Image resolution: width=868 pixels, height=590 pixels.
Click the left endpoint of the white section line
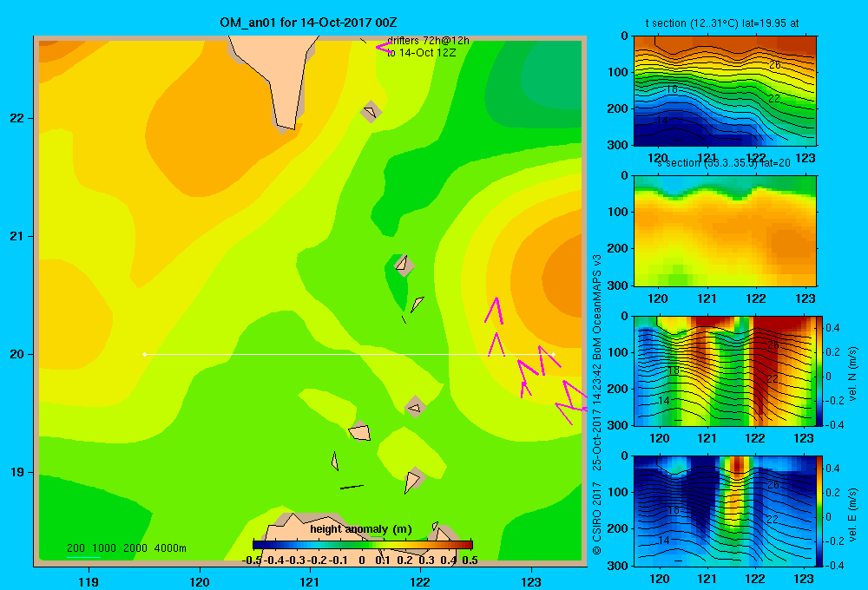point(144,354)
